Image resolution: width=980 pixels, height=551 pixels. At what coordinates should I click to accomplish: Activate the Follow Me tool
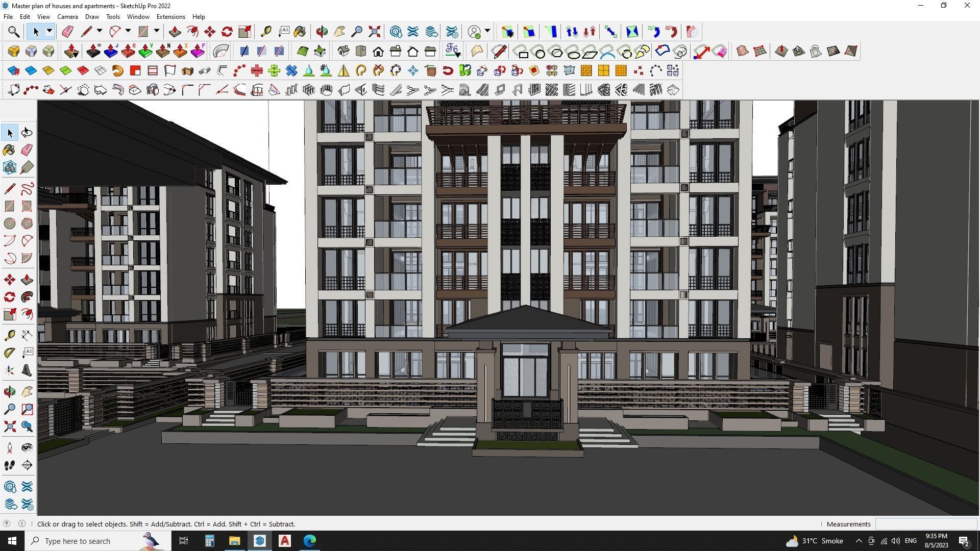[27, 297]
